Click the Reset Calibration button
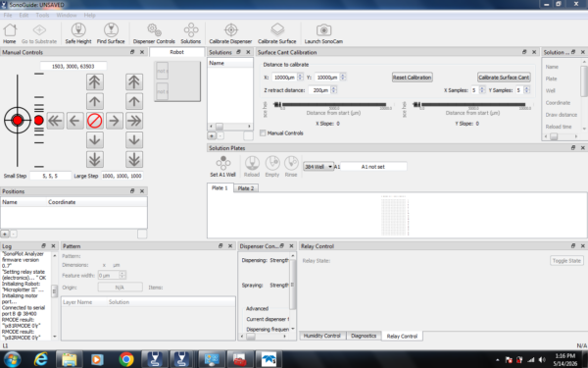Image resolution: width=588 pixels, height=368 pixels. click(x=412, y=78)
